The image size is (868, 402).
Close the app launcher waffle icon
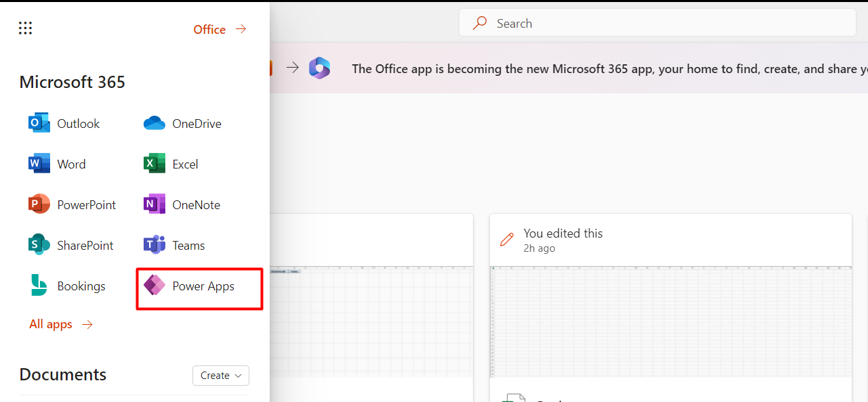click(x=26, y=28)
